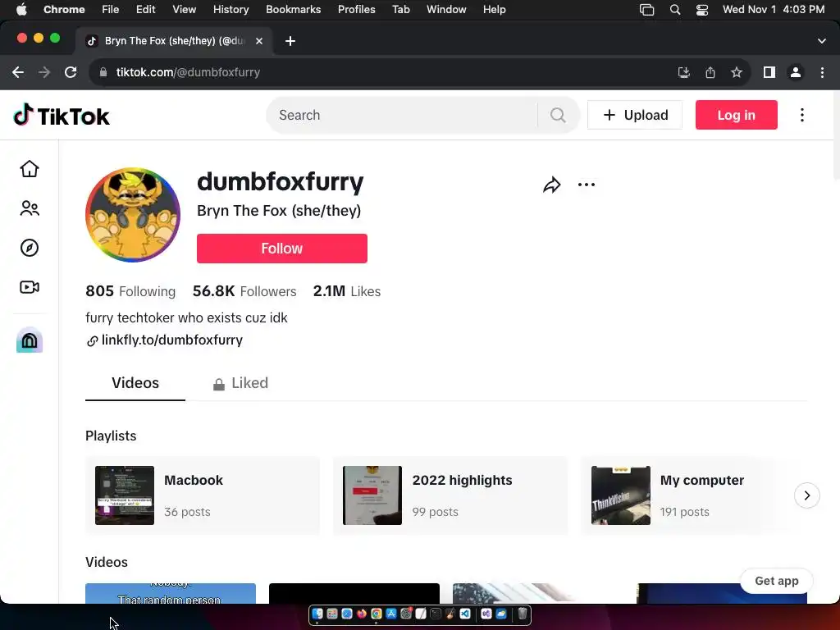
Task: Close the Bryn The Fox tab
Action: tap(259, 41)
